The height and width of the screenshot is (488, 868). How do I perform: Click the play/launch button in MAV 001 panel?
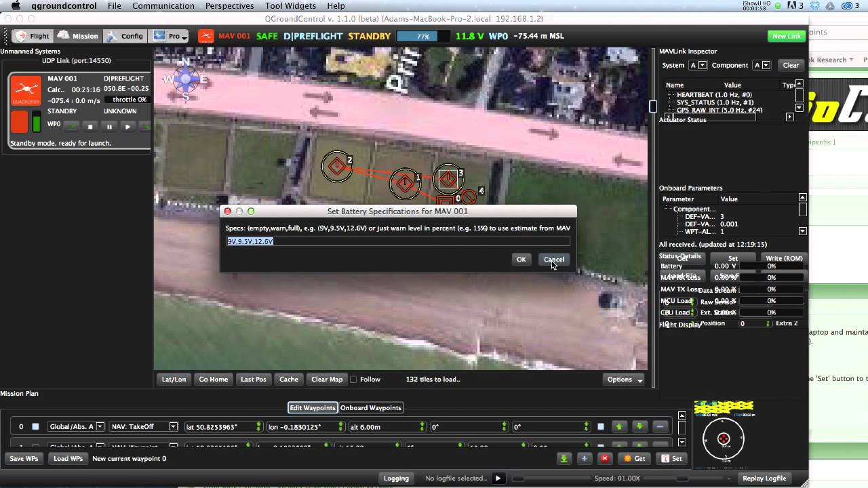[127, 127]
